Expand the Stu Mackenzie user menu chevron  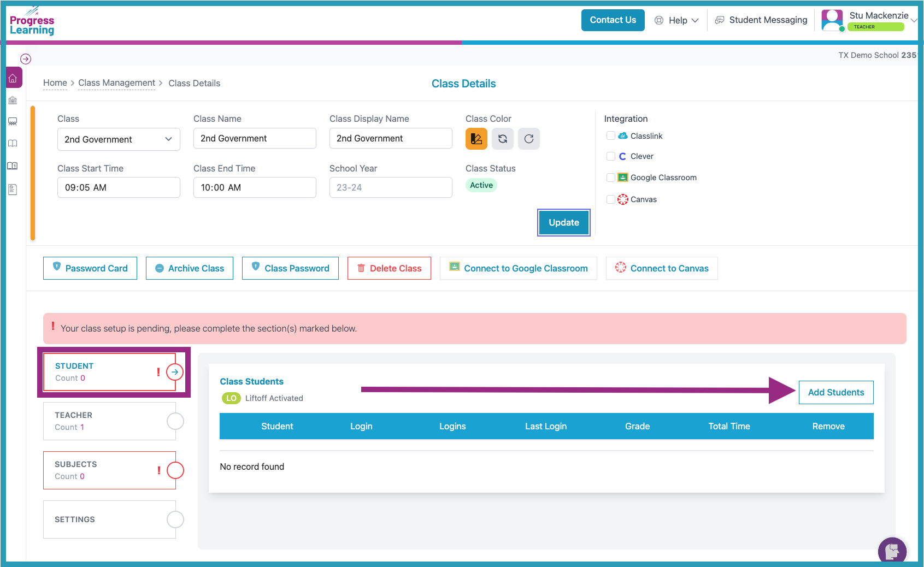(x=914, y=21)
